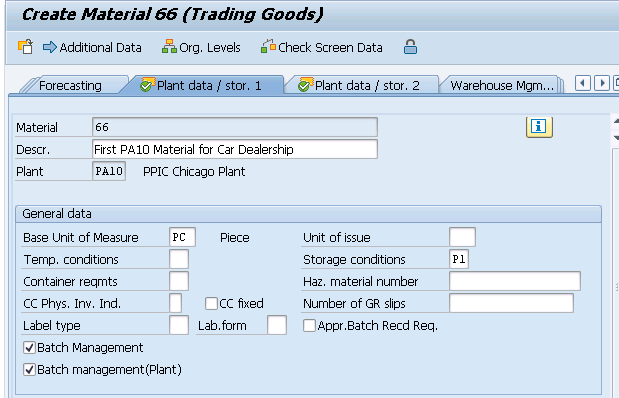Click the Lab.form field
The image size is (619, 398).
point(277,326)
